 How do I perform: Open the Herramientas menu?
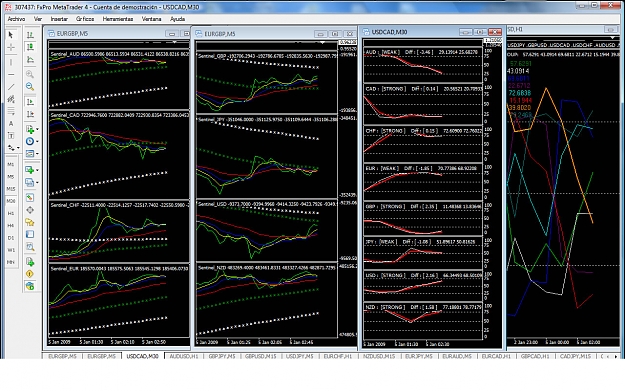[x=118, y=19]
